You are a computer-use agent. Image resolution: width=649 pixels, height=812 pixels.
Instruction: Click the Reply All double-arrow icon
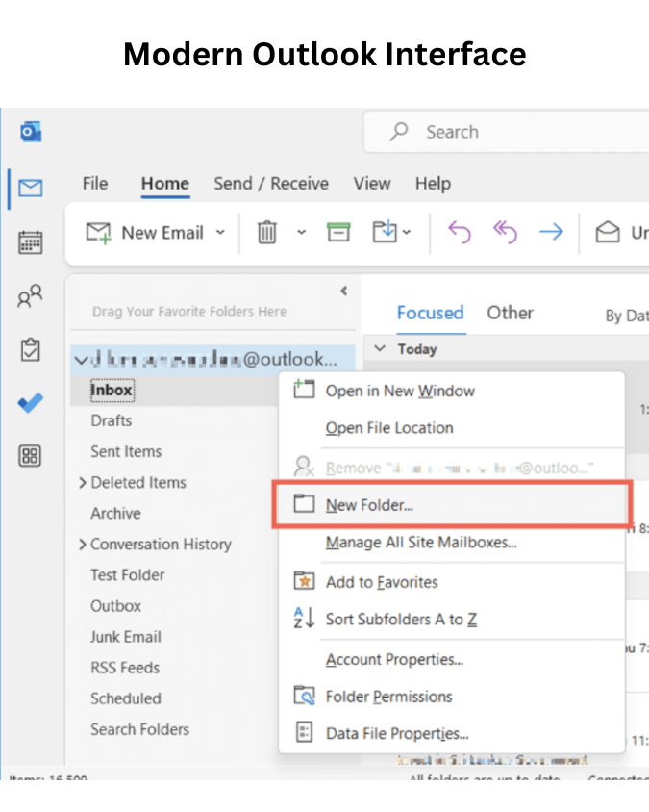[x=505, y=232]
